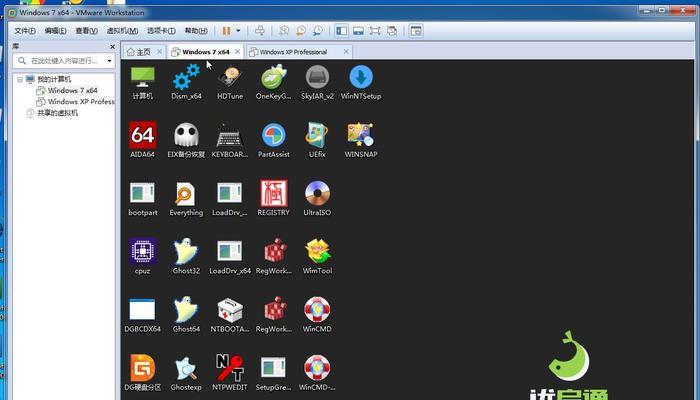Select the LoadDrv_x64 desktop icon
The width and height of the screenshot is (700, 400).
(230, 257)
